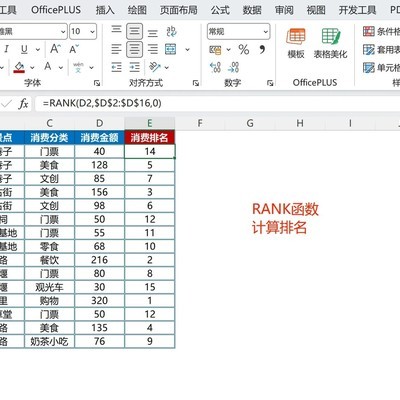The width and height of the screenshot is (400, 400).
Task: Align text to bottom of cell
Action: (153, 33)
